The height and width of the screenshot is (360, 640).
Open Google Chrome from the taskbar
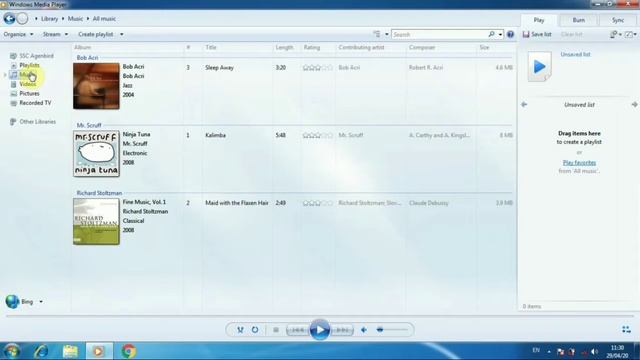tap(128, 351)
